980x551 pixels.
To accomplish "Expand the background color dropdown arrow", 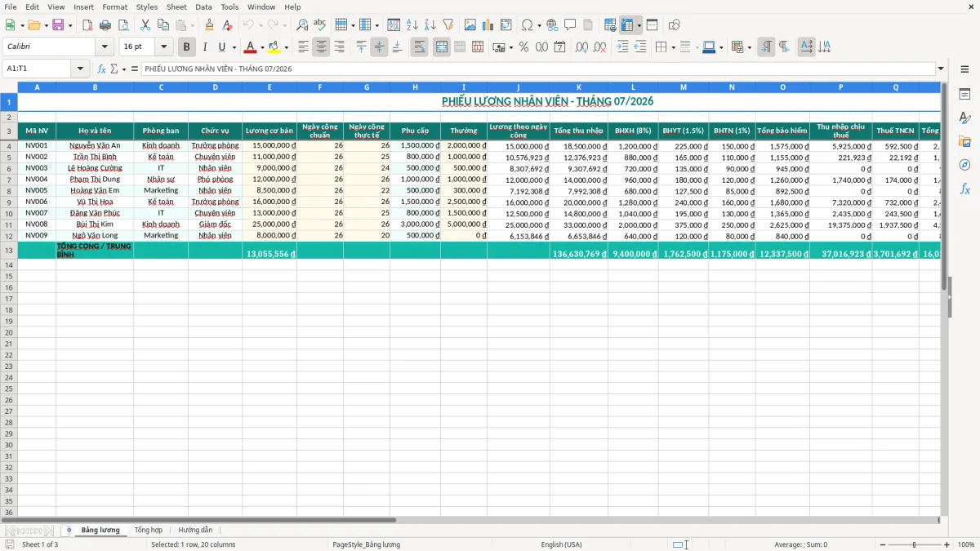I will [286, 47].
